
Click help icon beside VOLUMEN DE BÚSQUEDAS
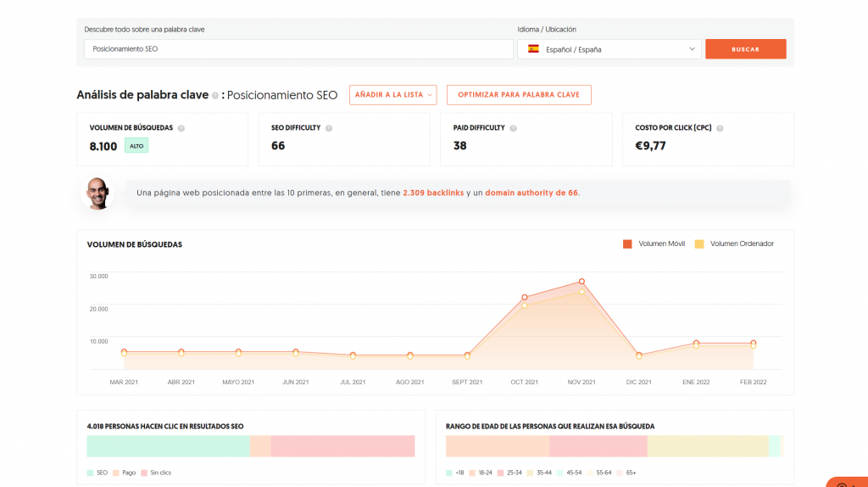pyautogui.click(x=181, y=128)
